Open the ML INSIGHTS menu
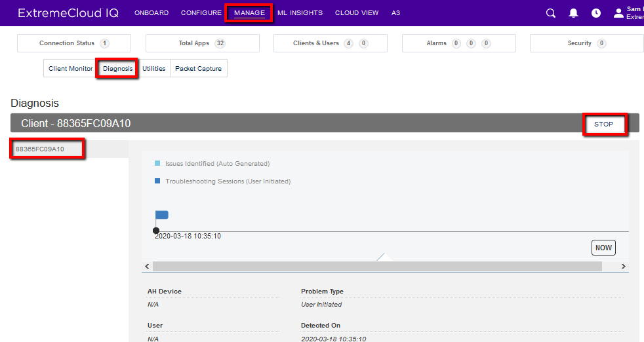 coord(300,13)
